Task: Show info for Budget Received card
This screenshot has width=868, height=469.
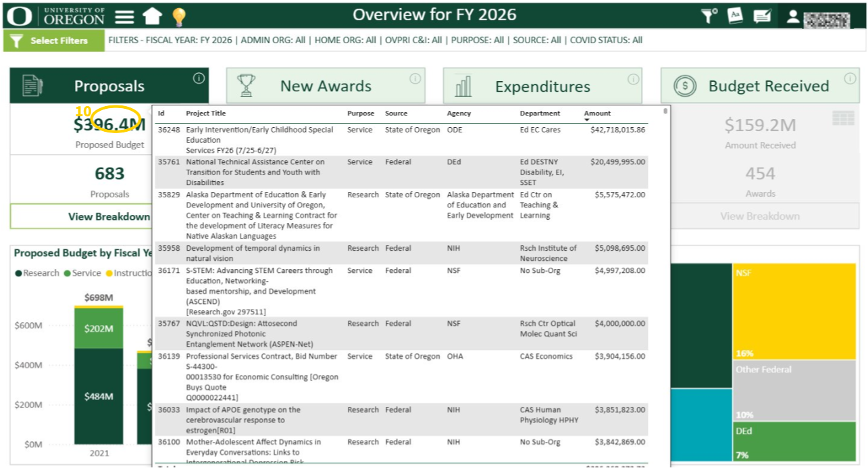Action: [x=850, y=78]
